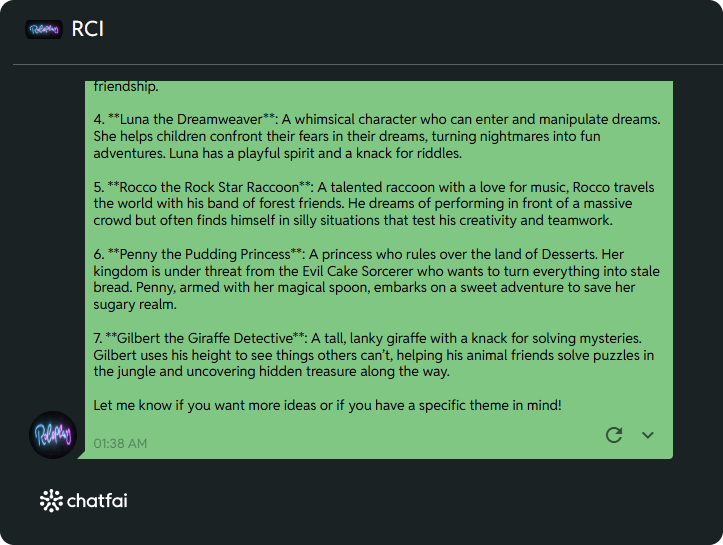Click the Rocco the Rock Star Raccoon heading

coord(209,187)
